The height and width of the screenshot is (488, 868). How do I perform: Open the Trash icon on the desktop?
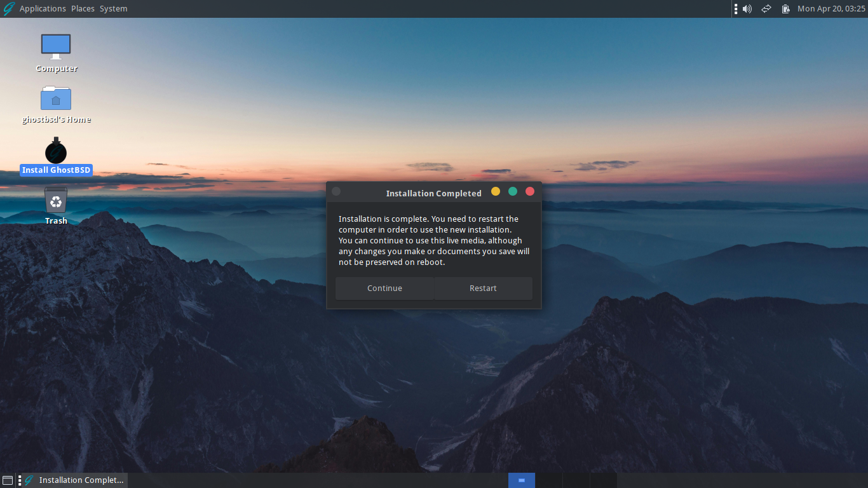pyautogui.click(x=56, y=201)
